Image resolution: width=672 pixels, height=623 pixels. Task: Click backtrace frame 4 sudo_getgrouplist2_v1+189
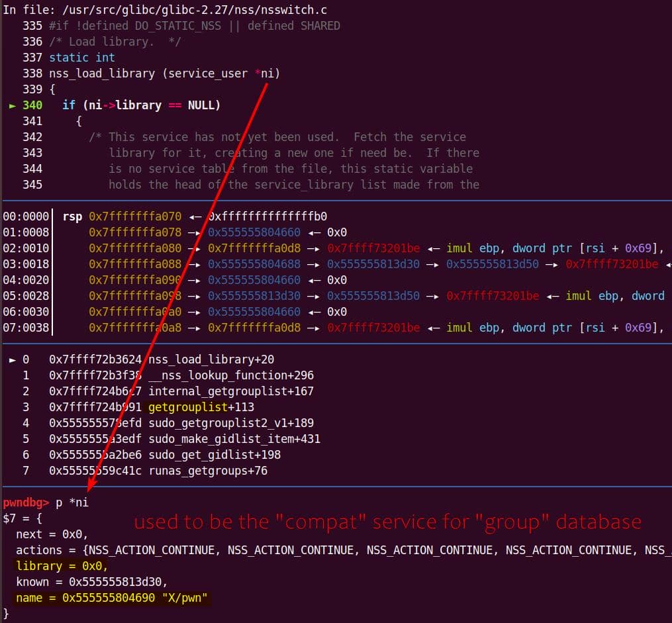click(x=231, y=422)
